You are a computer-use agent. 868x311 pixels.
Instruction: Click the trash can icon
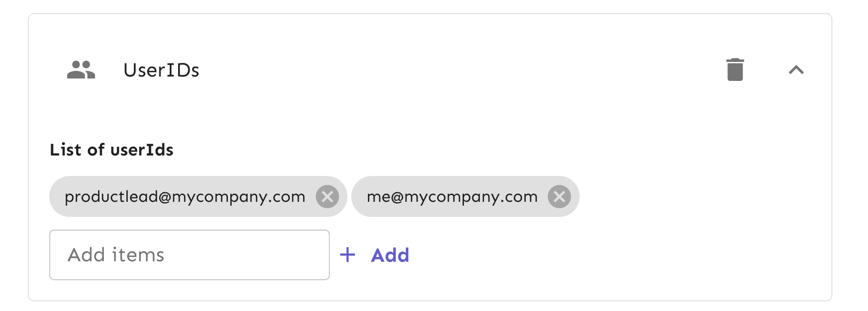tap(735, 70)
